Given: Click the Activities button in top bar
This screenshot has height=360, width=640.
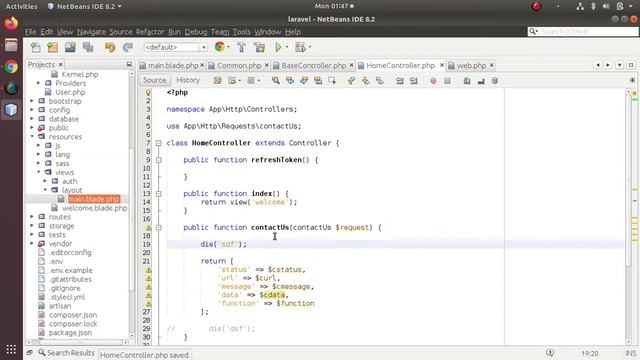Looking at the screenshot, I should (22, 6).
